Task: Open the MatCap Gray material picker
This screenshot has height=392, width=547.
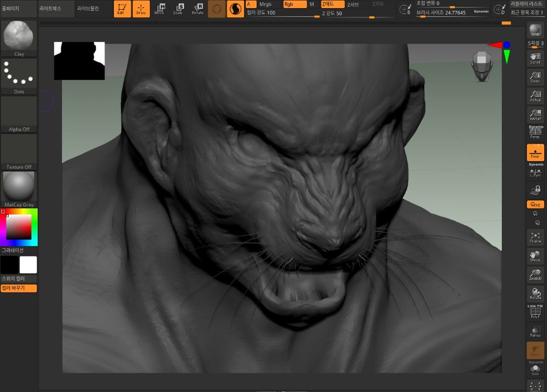Action: pyautogui.click(x=19, y=189)
